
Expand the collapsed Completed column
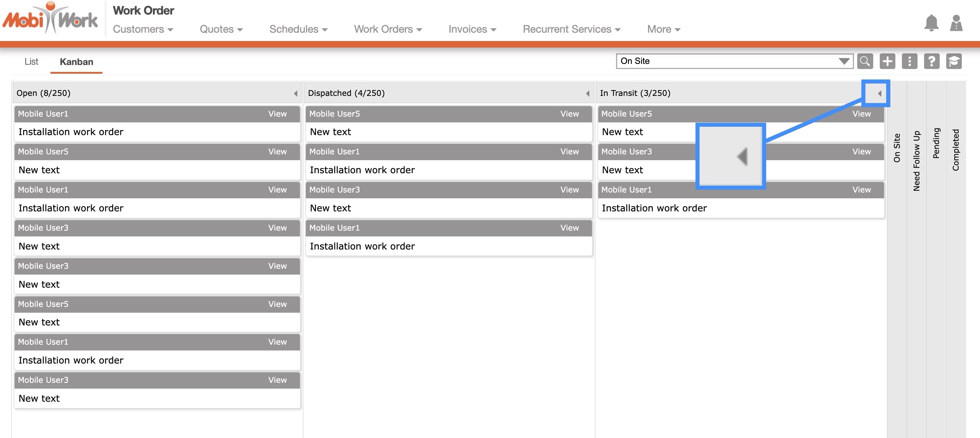tap(955, 150)
